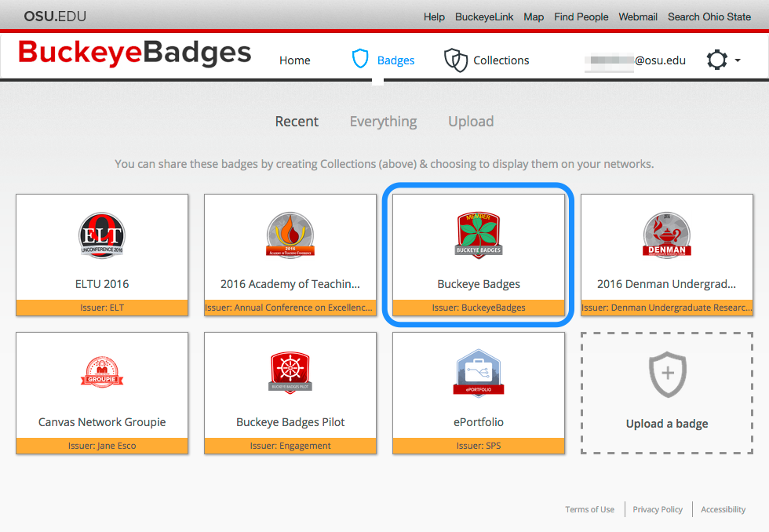The height and width of the screenshot is (532, 769).
Task: Open the Badges menu label
Action: point(395,60)
